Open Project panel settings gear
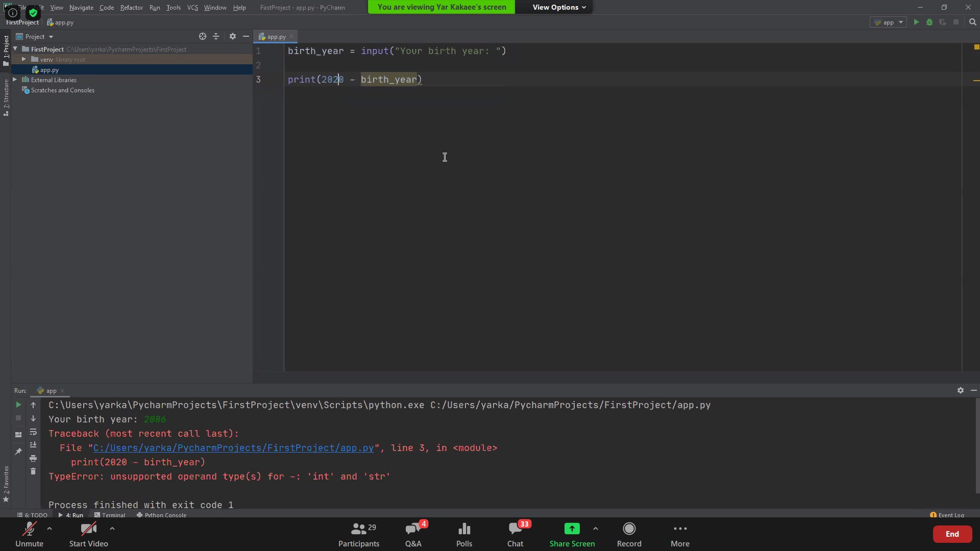The width and height of the screenshot is (980, 551). (x=233, y=36)
